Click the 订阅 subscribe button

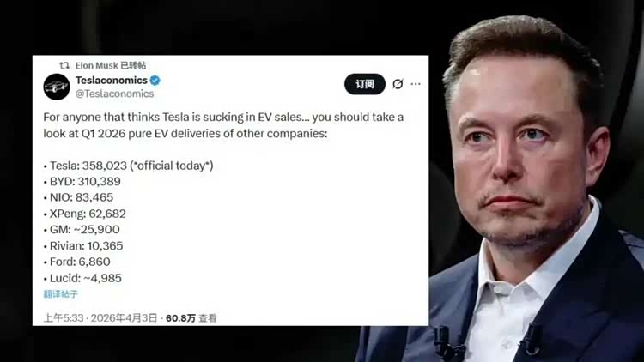coord(365,84)
